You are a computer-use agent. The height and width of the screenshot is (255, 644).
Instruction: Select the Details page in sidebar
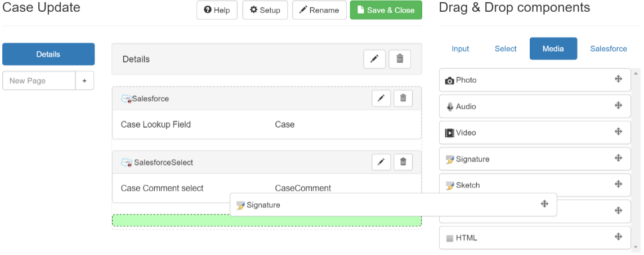tap(48, 54)
